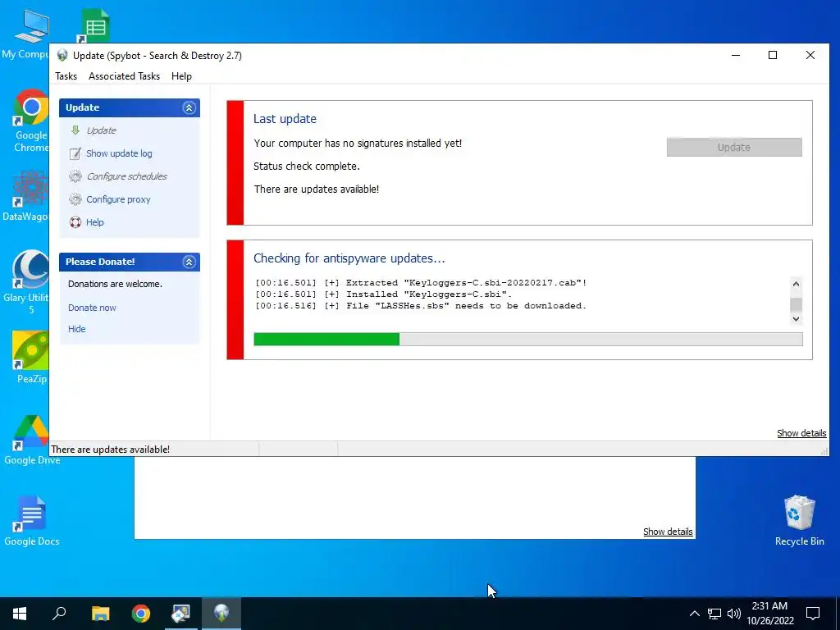Open File Explorer from the taskbar
Viewport: 840px width, 630px height.
click(100, 614)
